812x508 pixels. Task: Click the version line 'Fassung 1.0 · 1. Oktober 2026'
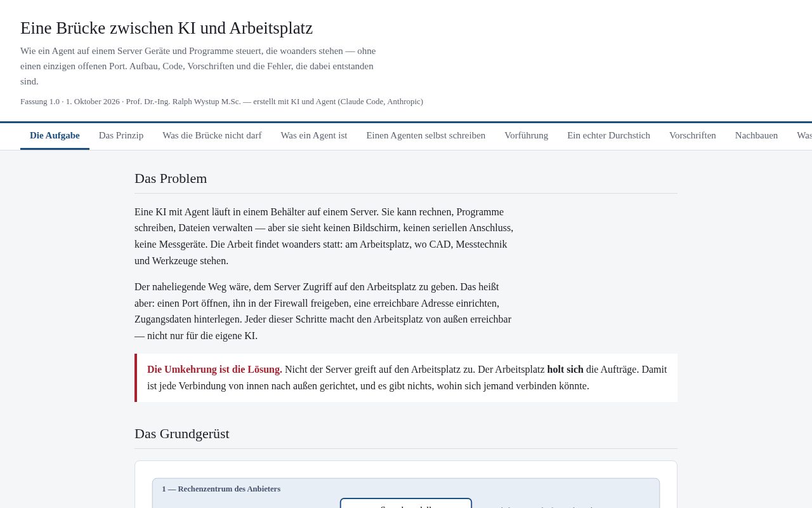pos(221,102)
